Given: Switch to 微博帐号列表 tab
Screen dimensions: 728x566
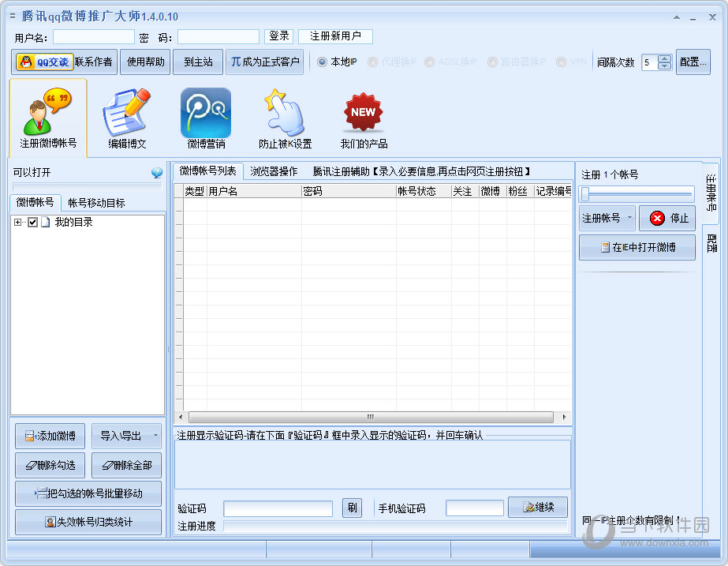Looking at the screenshot, I should pyautogui.click(x=207, y=171).
